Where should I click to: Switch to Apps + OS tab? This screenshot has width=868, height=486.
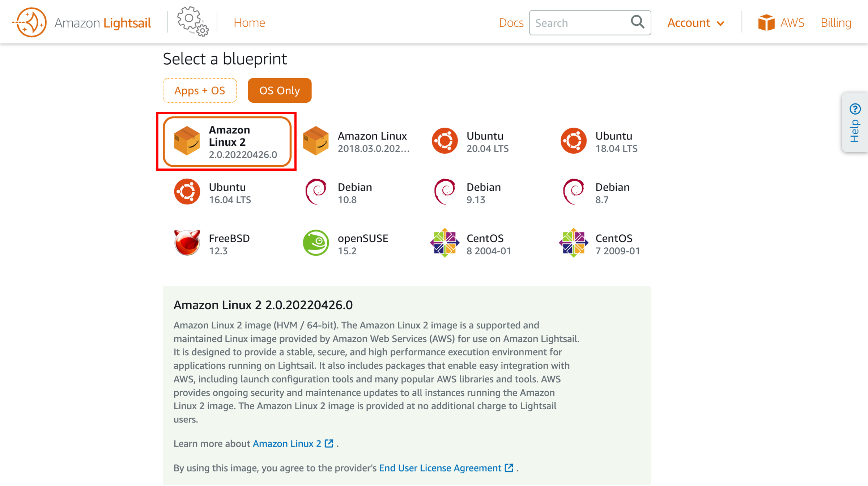[x=200, y=90]
